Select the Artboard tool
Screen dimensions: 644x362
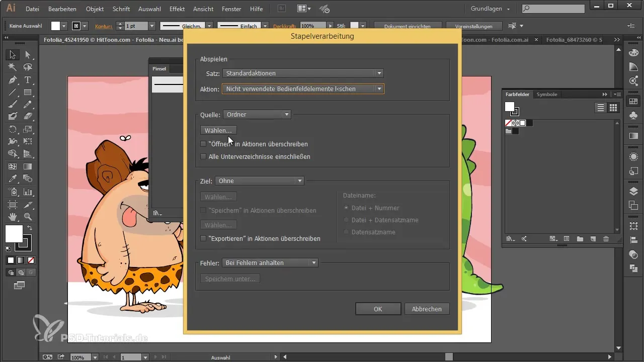coord(13,205)
